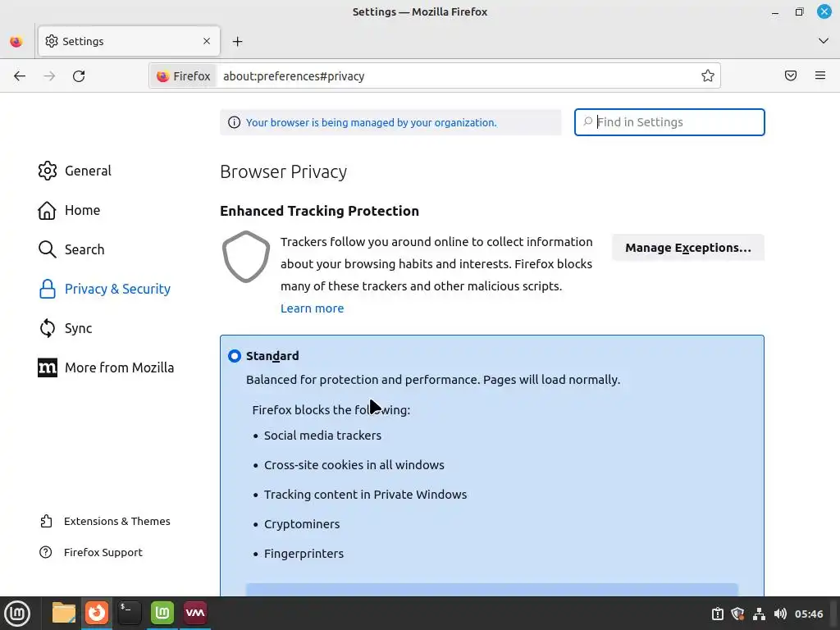The width and height of the screenshot is (840, 630).
Task: Click the Cryptominers list item text
Action: point(302,524)
